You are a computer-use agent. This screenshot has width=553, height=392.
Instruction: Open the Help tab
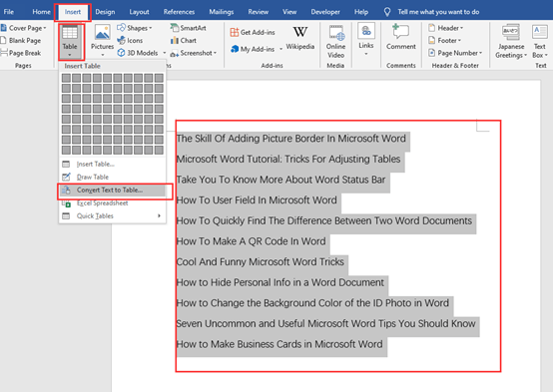coord(361,12)
